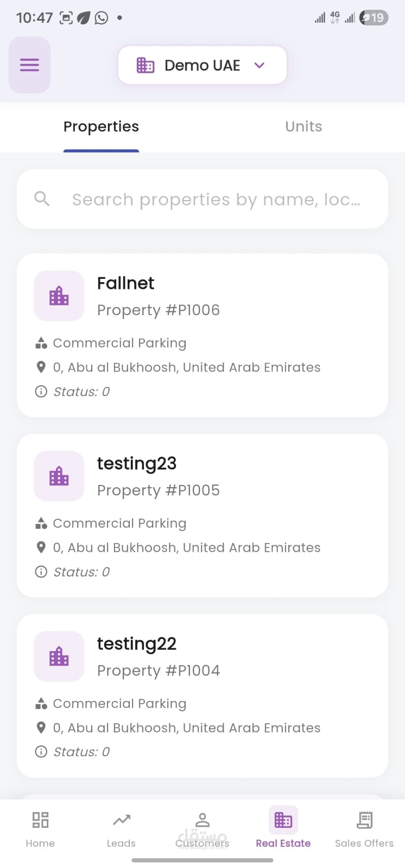The width and height of the screenshot is (405, 868).
Task: Click the status info icon on testing23
Action: tap(41, 572)
